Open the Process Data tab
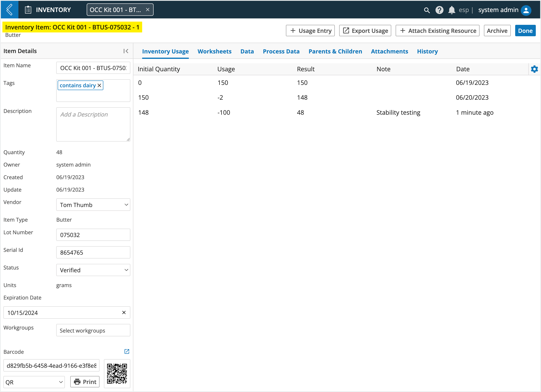 coord(281,51)
